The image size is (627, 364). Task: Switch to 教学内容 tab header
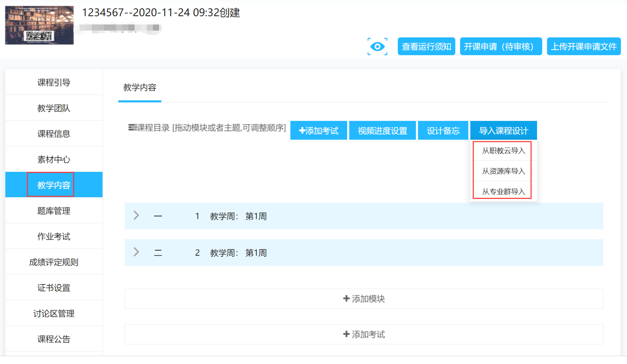click(139, 87)
